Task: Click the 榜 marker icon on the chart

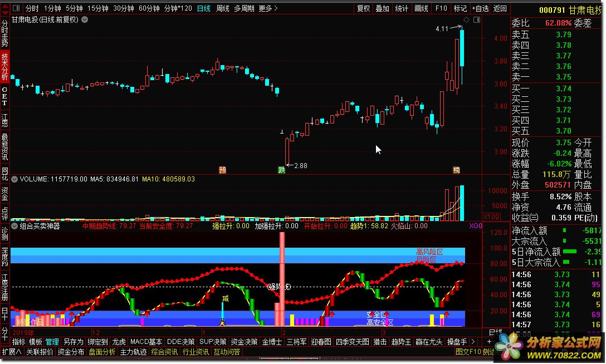Action: click(x=457, y=169)
